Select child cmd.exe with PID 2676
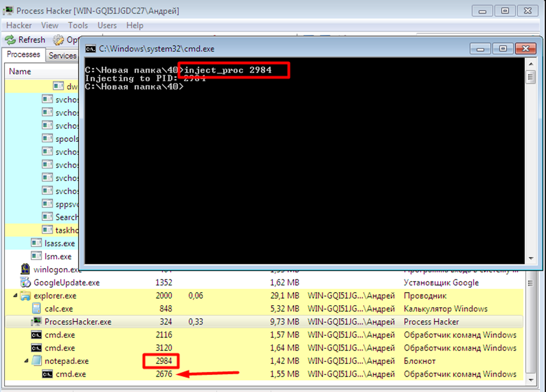This screenshot has width=546, height=392. pyautogui.click(x=264, y=374)
